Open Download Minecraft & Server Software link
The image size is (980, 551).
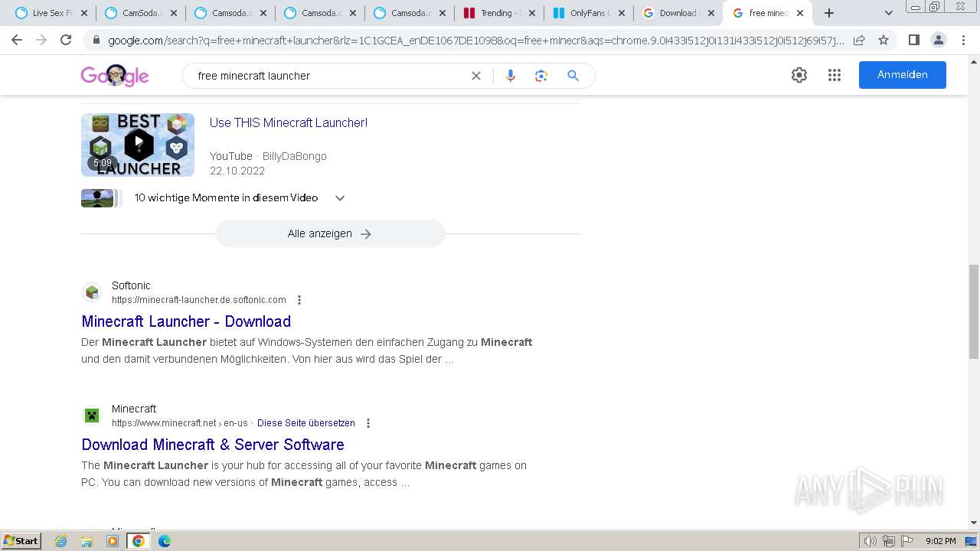click(x=213, y=445)
